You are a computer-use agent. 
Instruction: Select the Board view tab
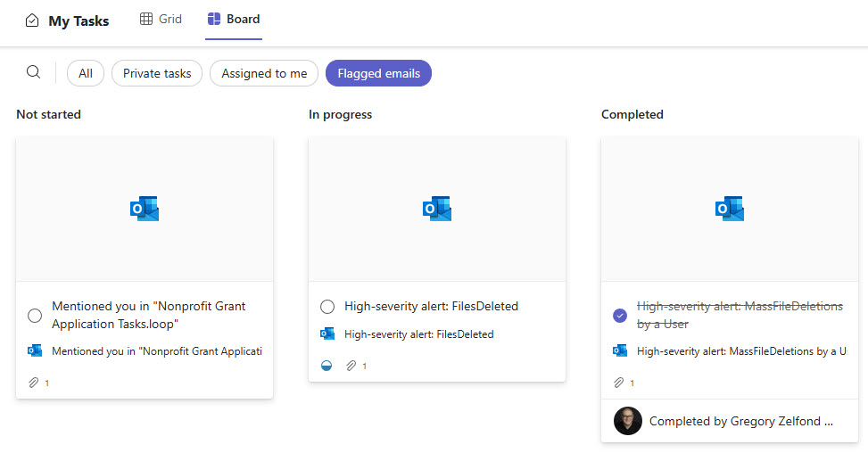coord(234,20)
